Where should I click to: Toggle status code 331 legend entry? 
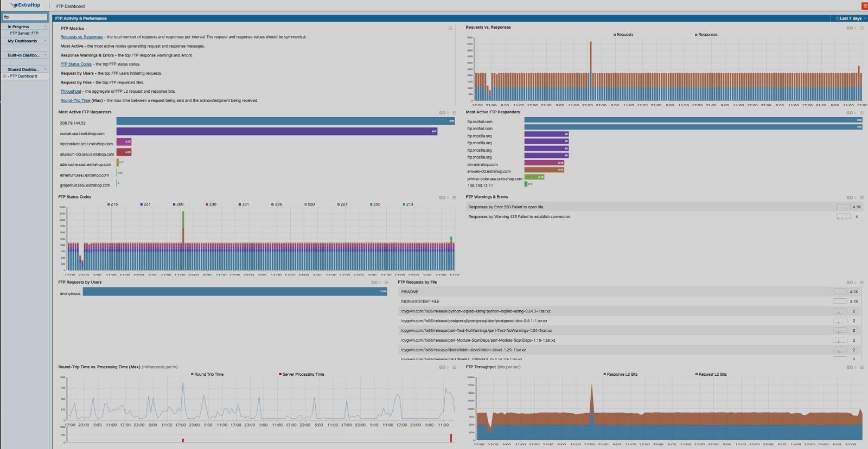[244, 204]
